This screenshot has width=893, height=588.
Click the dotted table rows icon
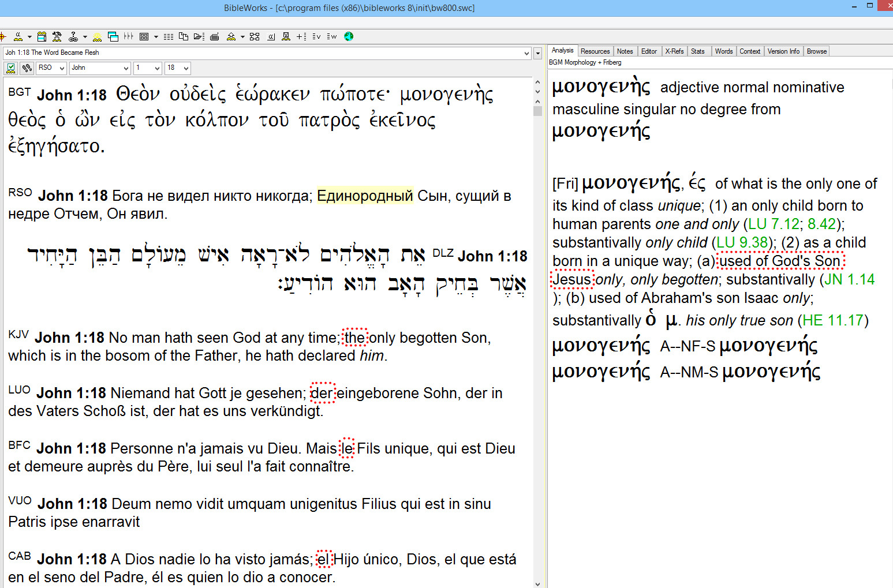pyautogui.click(x=168, y=36)
